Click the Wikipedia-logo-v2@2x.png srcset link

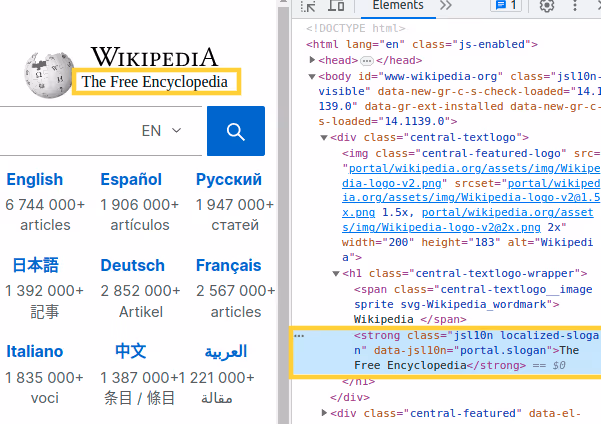468,220
